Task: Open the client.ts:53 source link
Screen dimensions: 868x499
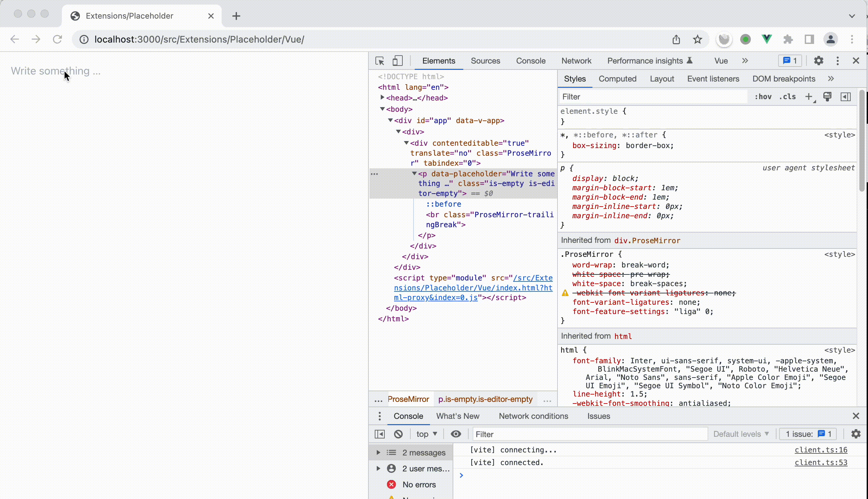Action: point(821,463)
